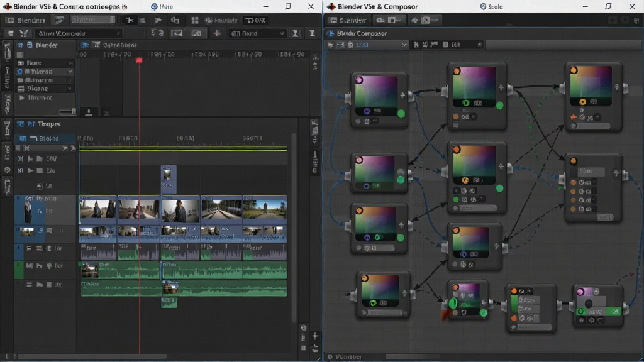Click the fork-shaped icon left of Amra VComposier dropdown

25,33
